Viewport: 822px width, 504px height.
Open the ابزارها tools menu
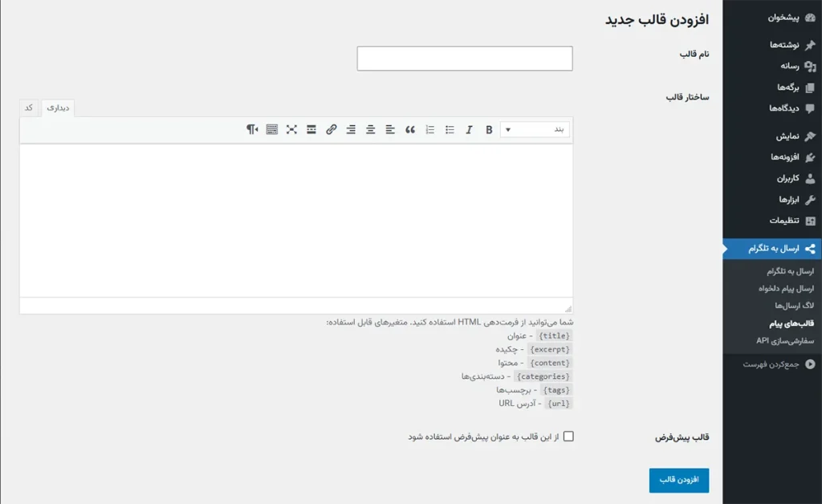click(x=772, y=200)
